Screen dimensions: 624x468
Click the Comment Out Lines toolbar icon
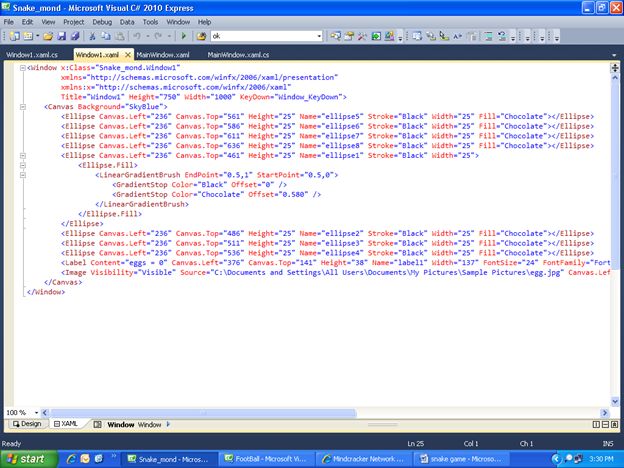point(488,36)
